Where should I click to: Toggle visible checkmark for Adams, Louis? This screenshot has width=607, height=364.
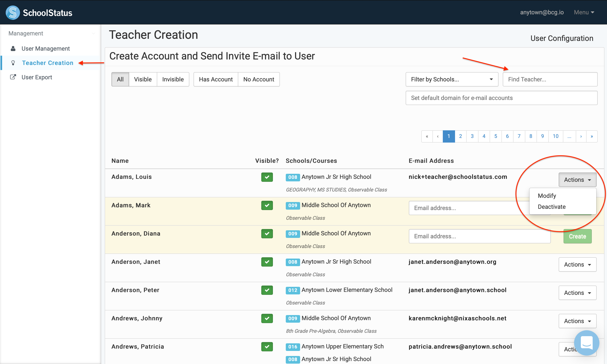tap(267, 177)
